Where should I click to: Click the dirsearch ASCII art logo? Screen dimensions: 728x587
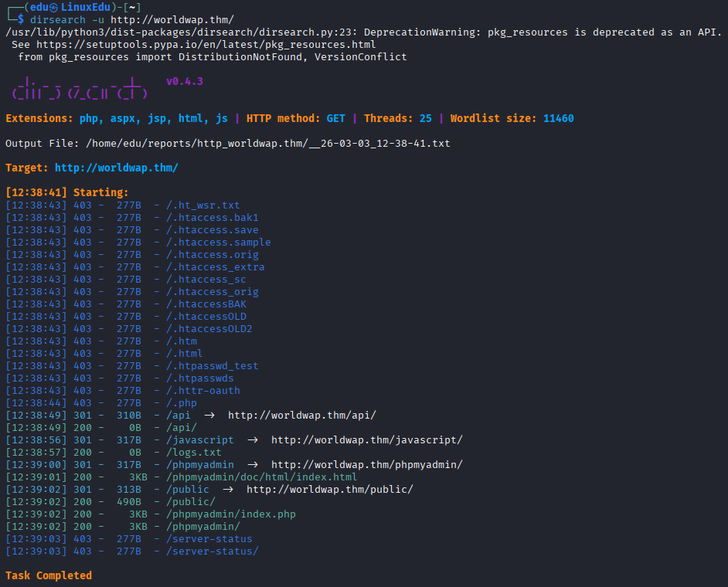click(80, 88)
